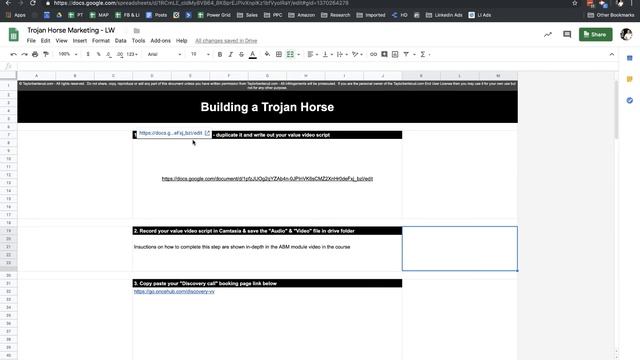Click the merge cells icon
This screenshot has width=640, height=360.
[x=290, y=54]
